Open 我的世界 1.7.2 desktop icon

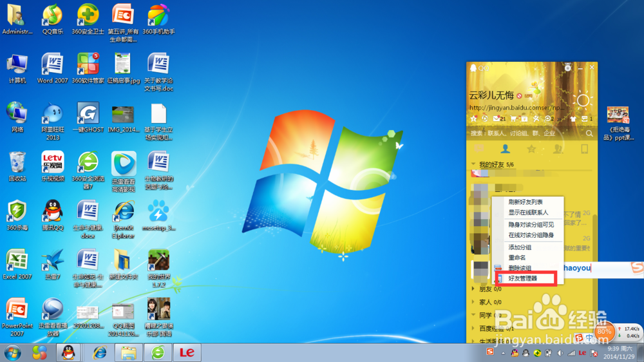[x=158, y=269]
